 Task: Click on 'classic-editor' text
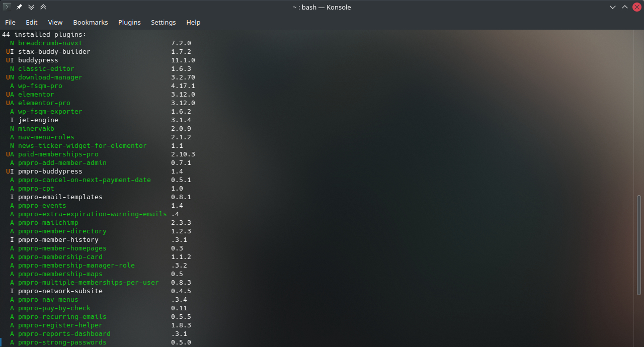tap(46, 69)
